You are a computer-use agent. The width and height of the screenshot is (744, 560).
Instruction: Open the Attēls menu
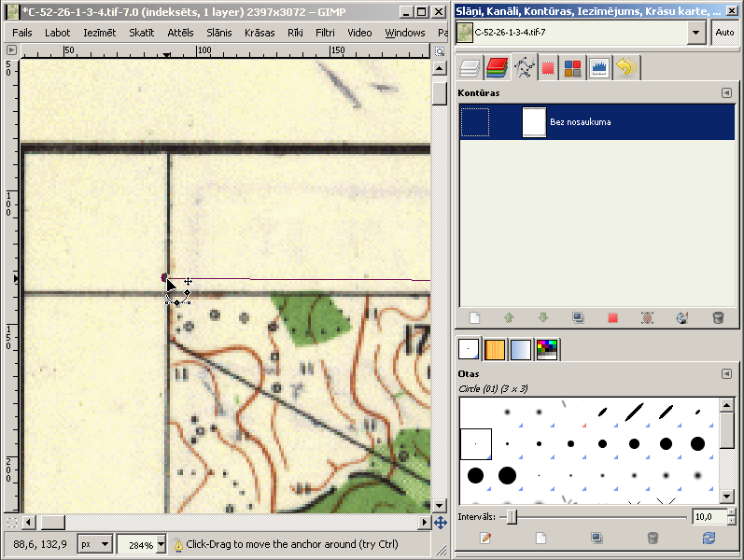[x=180, y=33]
